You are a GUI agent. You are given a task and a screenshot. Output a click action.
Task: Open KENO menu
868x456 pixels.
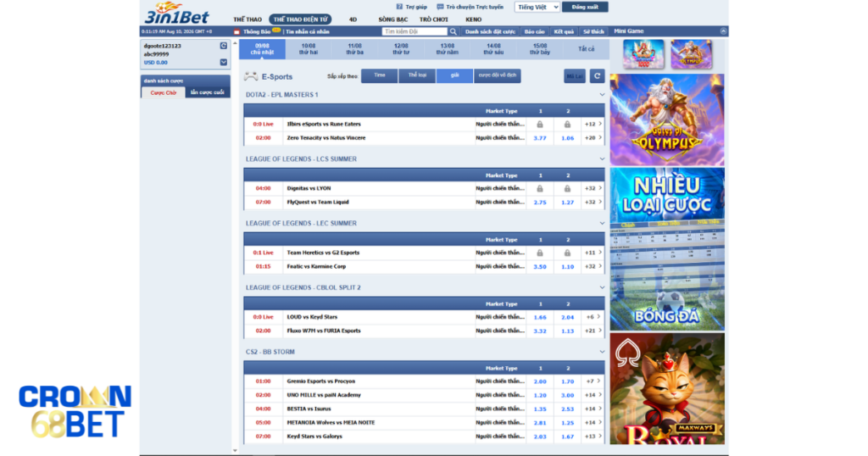coord(473,19)
